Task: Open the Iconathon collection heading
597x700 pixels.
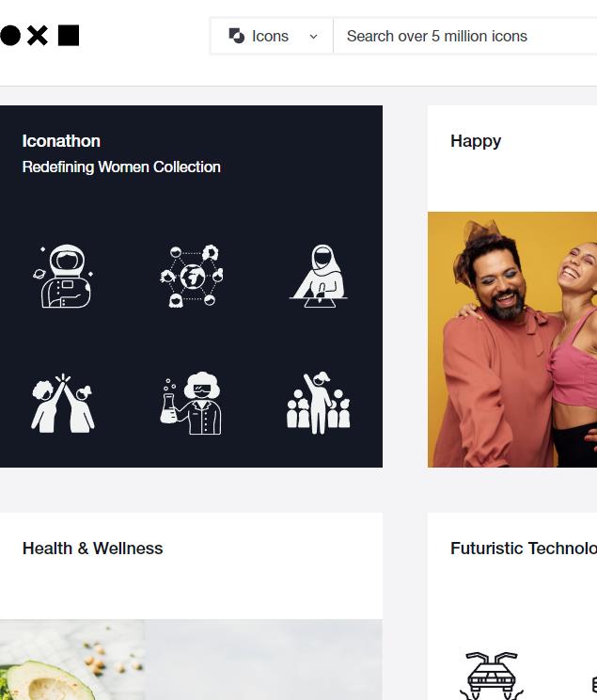Action: click(x=61, y=141)
